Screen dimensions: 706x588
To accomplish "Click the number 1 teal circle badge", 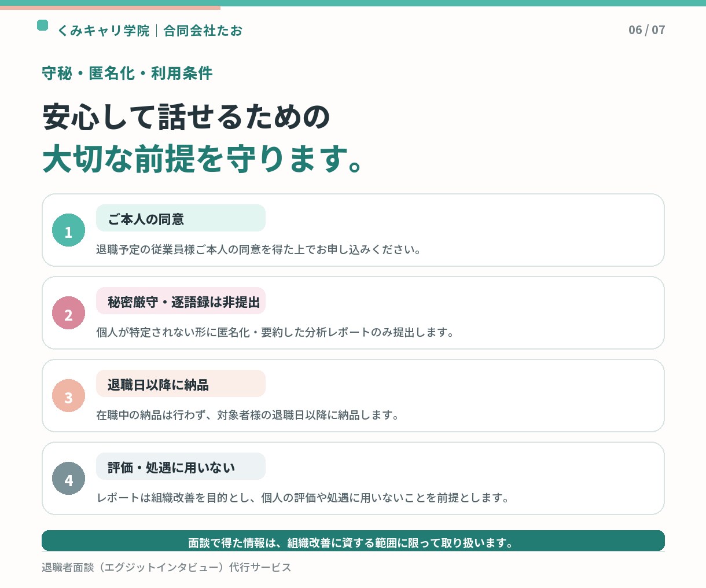I will [x=68, y=230].
